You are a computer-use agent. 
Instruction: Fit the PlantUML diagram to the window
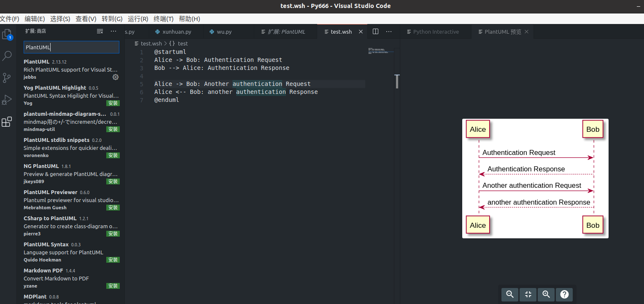pos(528,294)
